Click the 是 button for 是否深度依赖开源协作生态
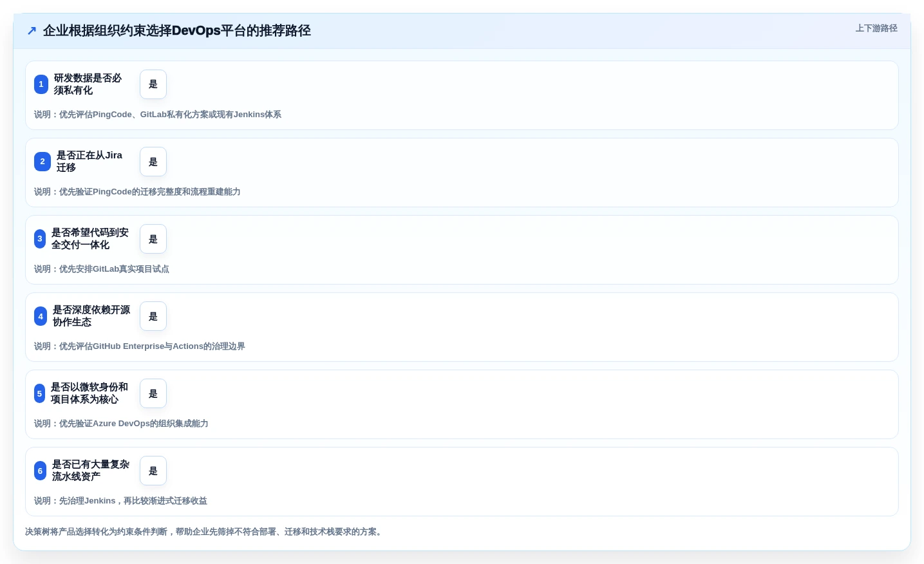924x564 pixels. (153, 316)
